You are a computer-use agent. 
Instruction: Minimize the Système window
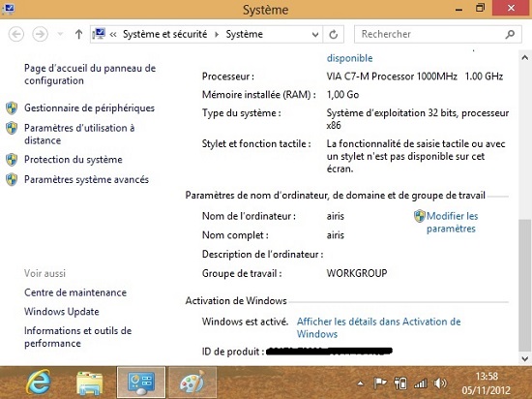(x=458, y=9)
